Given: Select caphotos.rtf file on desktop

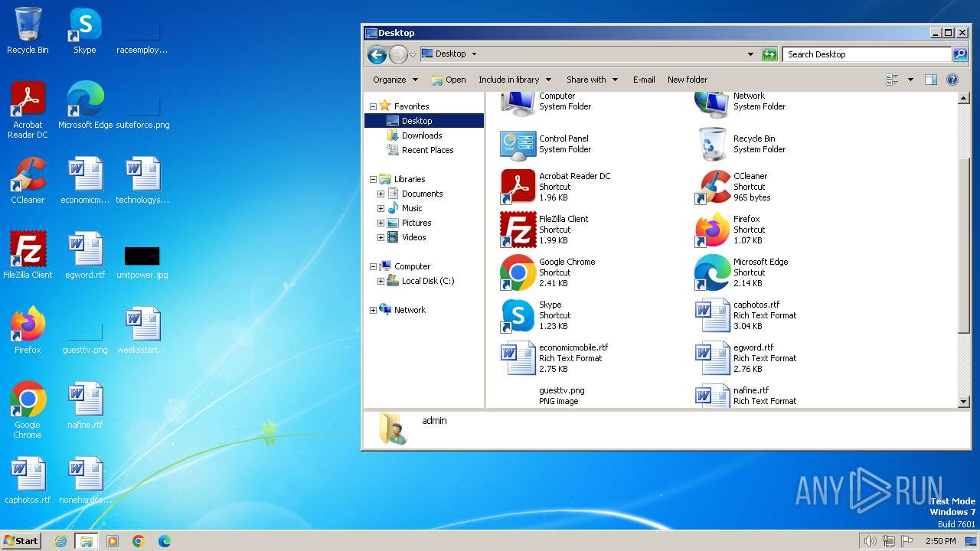Looking at the screenshot, I should click(28, 481).
